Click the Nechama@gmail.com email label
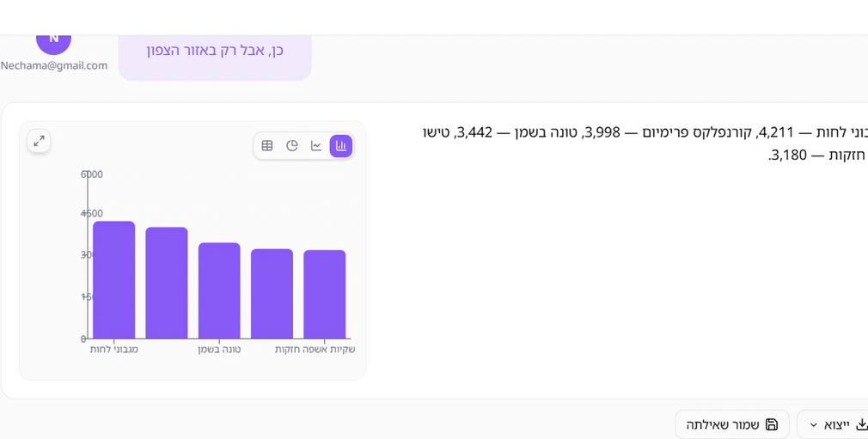Viewport: 868px width, 439px height. (54, 65)
